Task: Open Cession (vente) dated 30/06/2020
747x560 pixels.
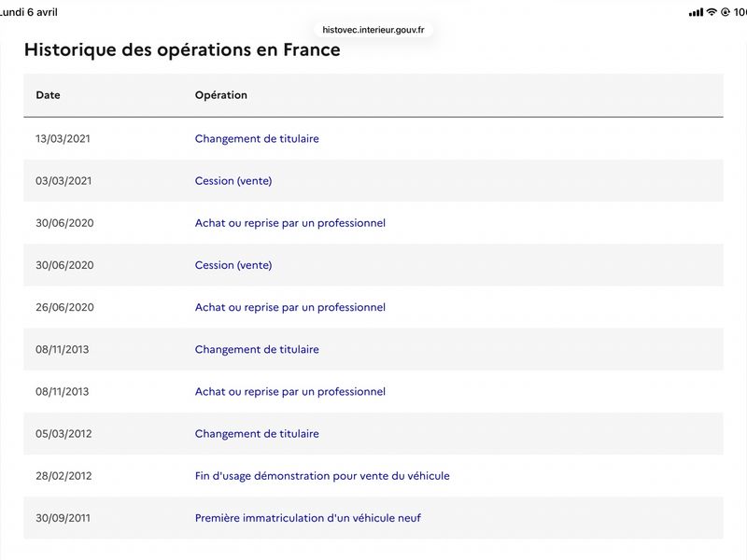Action: [233, 265]
